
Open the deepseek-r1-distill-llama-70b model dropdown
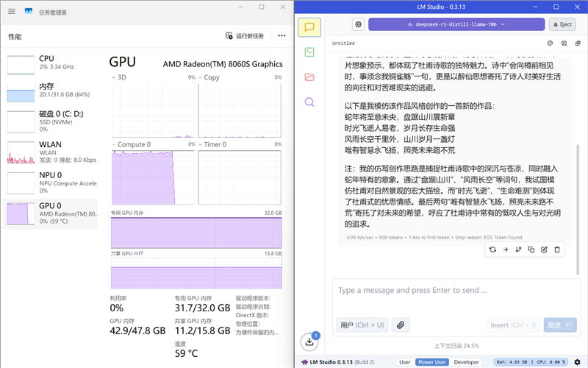click(456, 24)
